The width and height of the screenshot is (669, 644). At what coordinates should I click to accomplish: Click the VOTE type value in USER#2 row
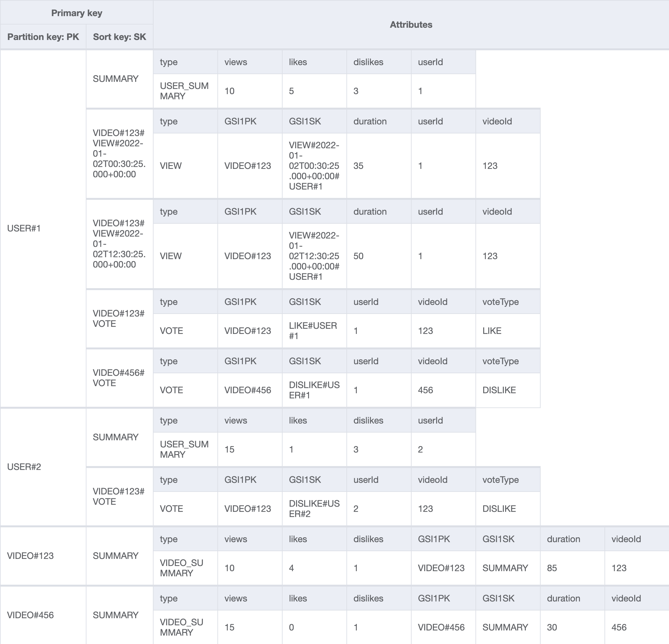click(x=185, y=509)
